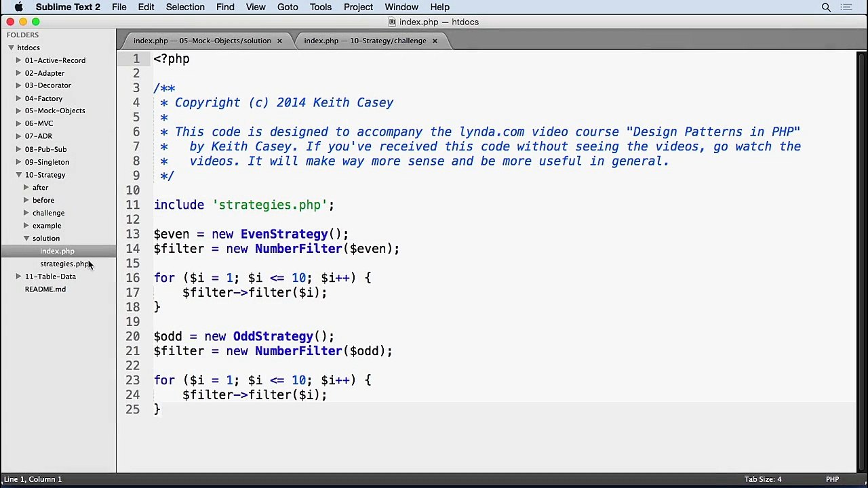
Task: Select the 08-Pub-Sub folder label
Action: pos(45,149)
